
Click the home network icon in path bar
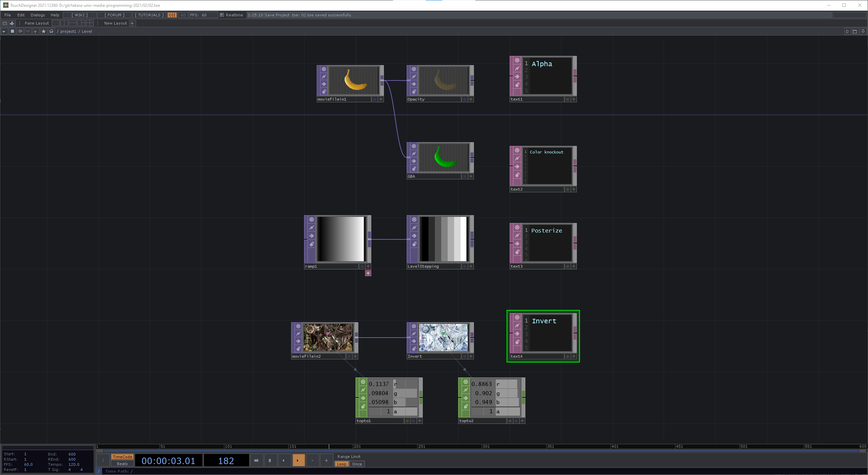(x=51, y=31)
